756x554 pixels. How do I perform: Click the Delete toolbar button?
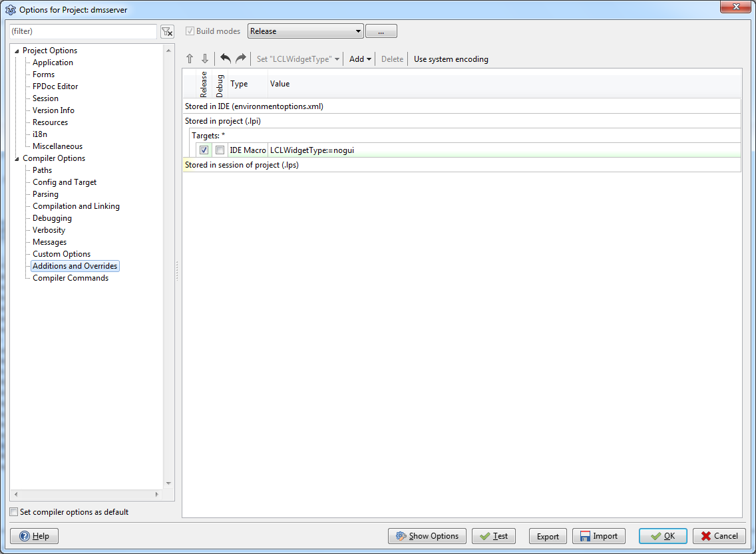click(x=392, y=59)
